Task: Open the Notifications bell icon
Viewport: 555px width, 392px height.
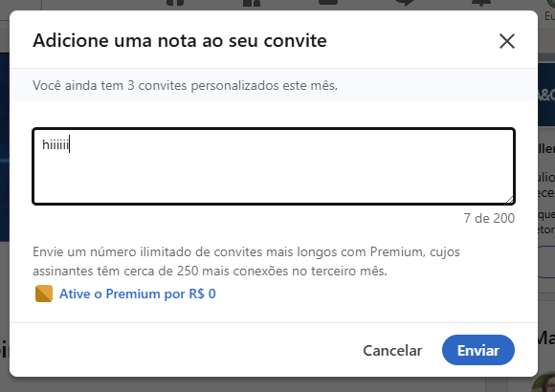Action: point(481,3)
